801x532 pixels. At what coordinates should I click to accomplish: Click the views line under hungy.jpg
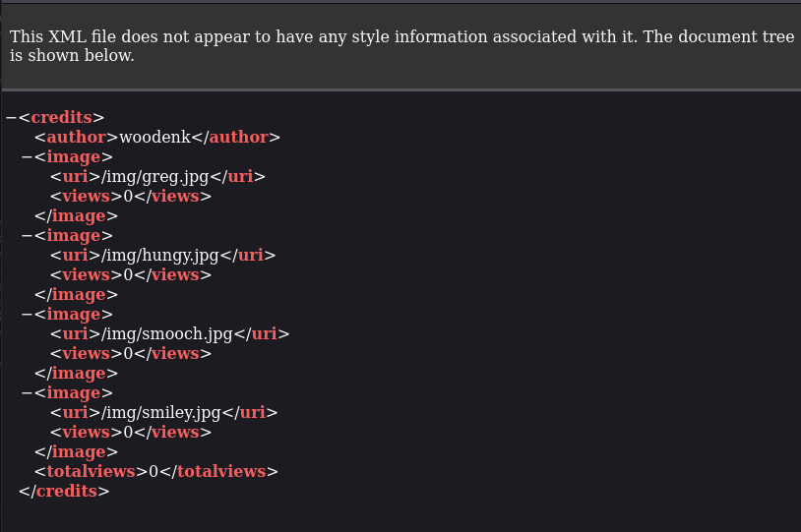[x=131, y=275]
